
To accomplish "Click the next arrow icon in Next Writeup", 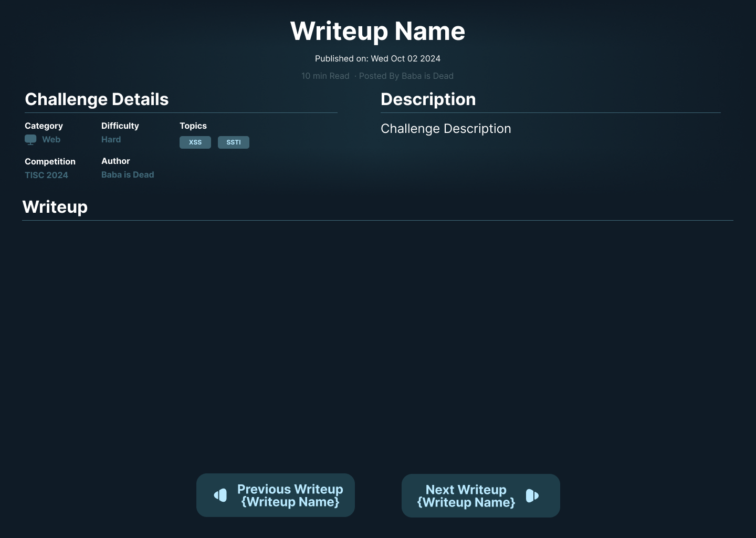I will 532,495.
